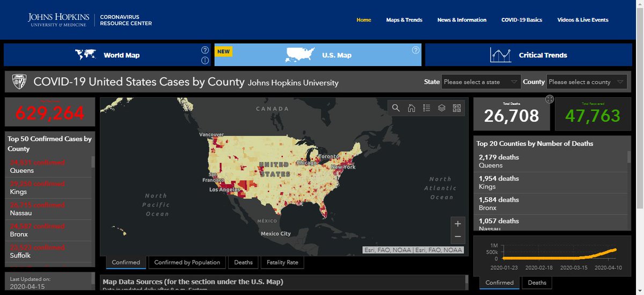Zoom in on the map
This screenshot has width=644, height=295.
coord(457,224)
